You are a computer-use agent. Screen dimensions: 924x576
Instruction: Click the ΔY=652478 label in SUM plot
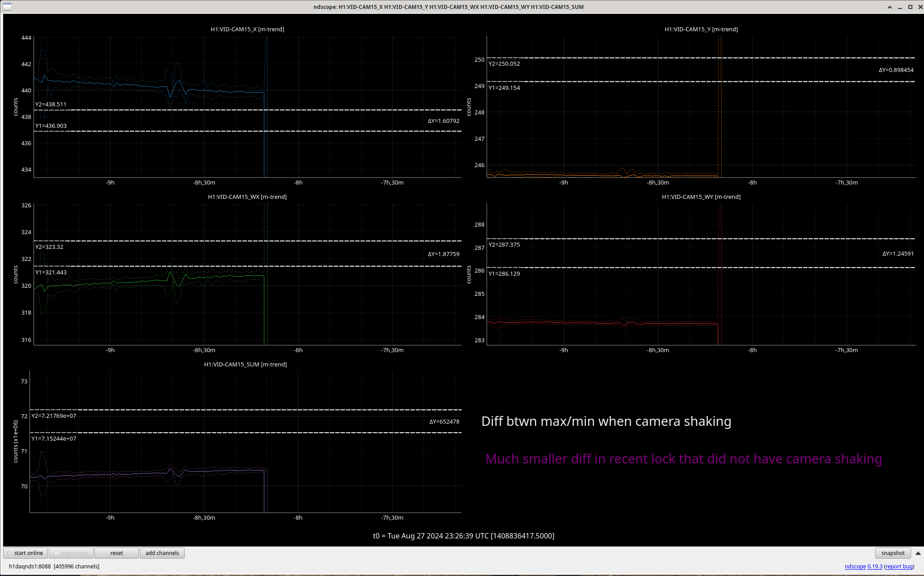(x=444, y=421)
